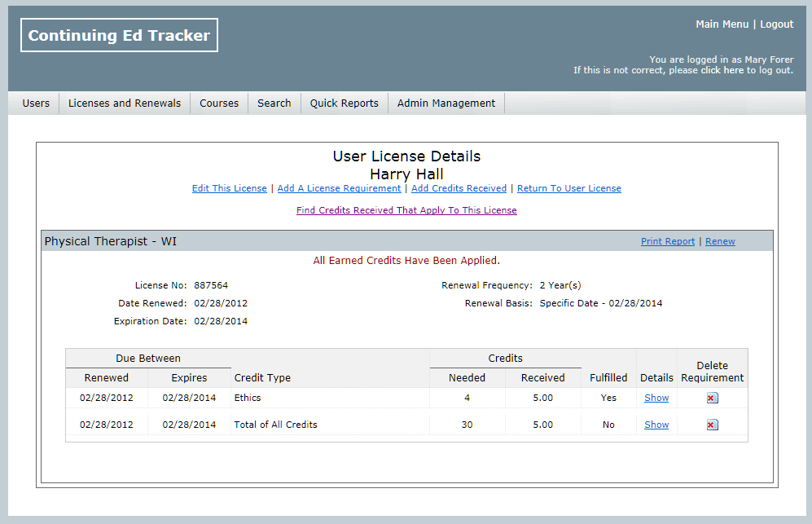Show details for Total of All Credits

tap(656, 425)
